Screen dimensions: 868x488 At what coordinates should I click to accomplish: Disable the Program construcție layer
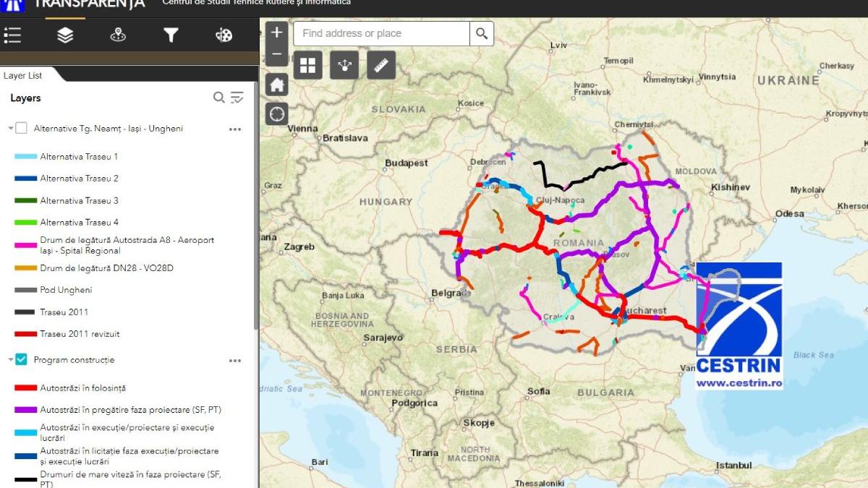(20, 360)
